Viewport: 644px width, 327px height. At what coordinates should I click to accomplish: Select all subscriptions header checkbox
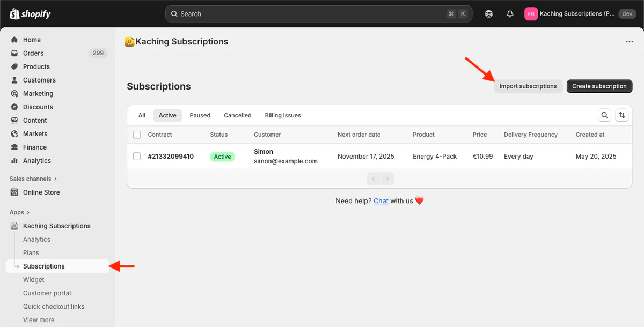(137, 135)
